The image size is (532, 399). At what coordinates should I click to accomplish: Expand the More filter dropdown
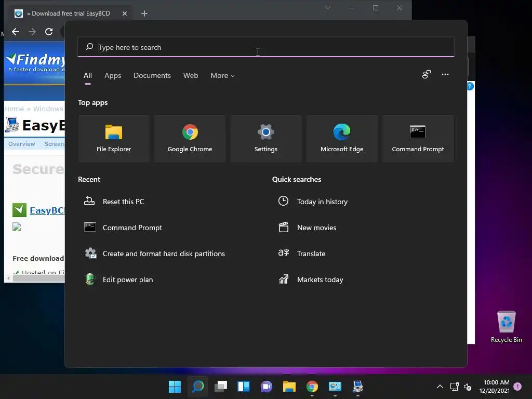point(222,76)
